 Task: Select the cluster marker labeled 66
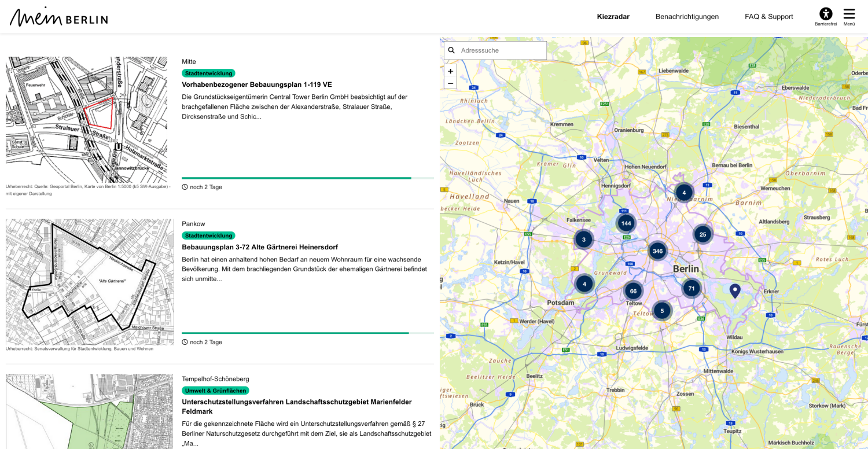tap(634, 291)
